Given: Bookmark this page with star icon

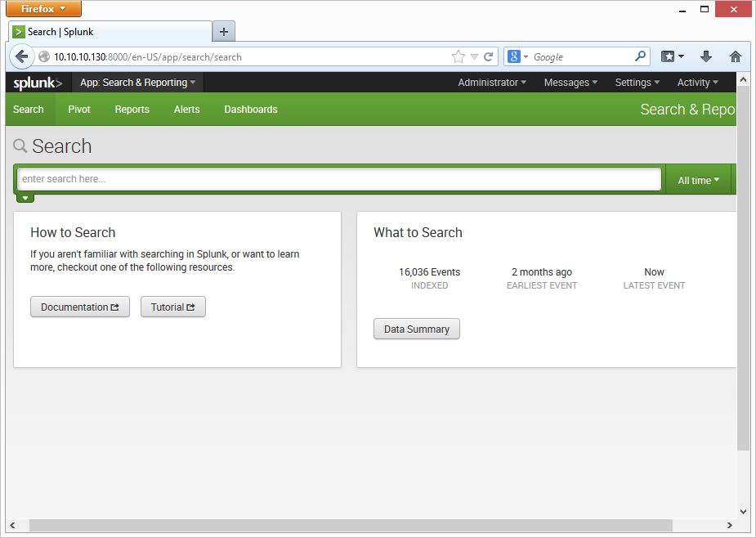Looking at the screenshot, I should coord(458,57).
